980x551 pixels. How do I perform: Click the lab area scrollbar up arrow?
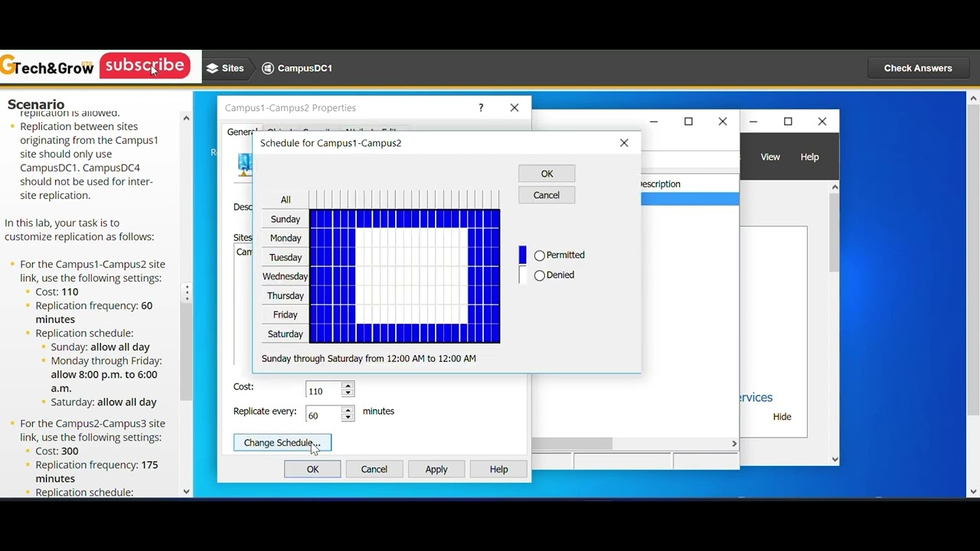[973, 98]
